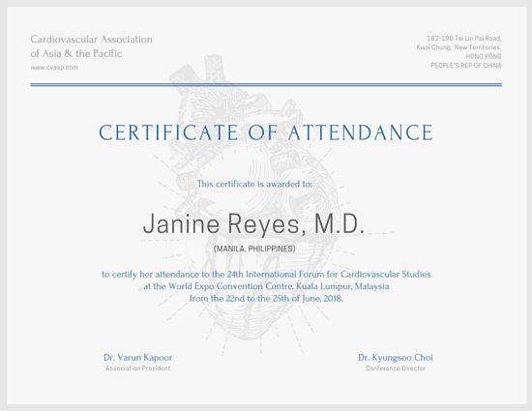Select the Manila, Philippines location text
The width and height of the screenshot is (532, 411).
click(254, 249)
